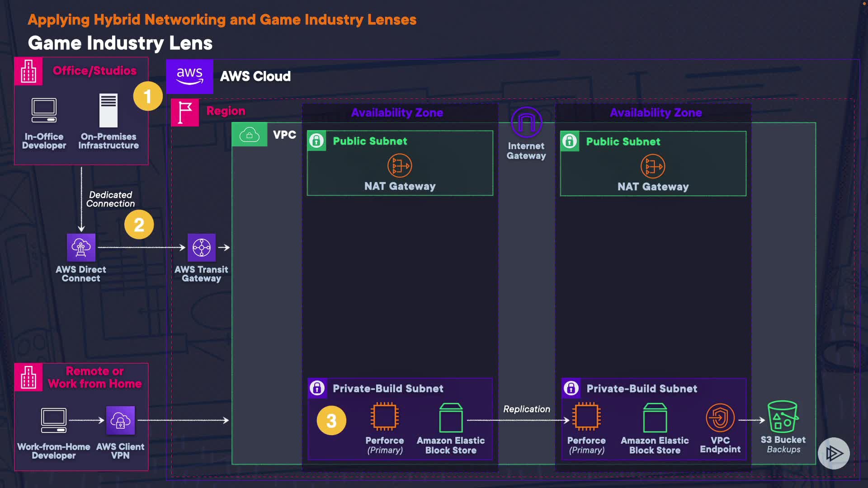The width and height of the screenshot is (868, 488).
Task: Click the Work-from-Home Developer laptop icon
Action: [x=54, y=420]
